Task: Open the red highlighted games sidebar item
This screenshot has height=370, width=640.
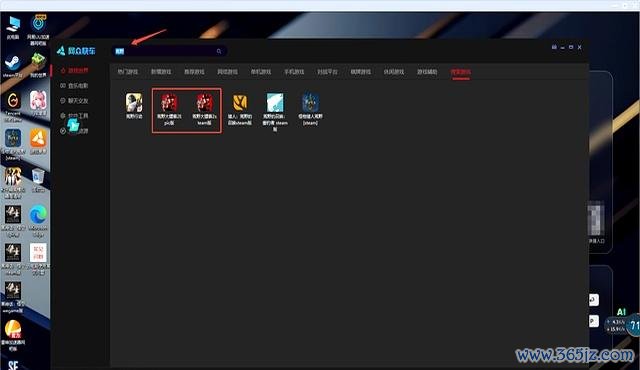Action: [x=74, y=71]
